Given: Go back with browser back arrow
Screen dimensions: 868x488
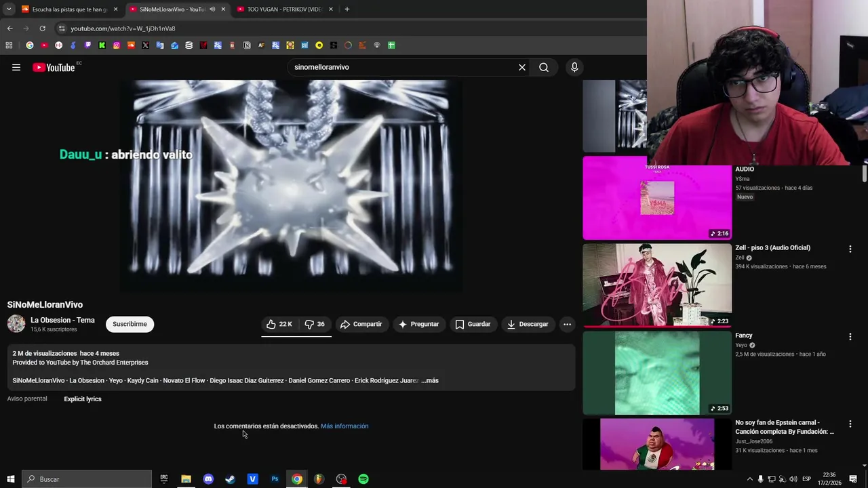Looking at the screenshot, I should pos(9,28).
